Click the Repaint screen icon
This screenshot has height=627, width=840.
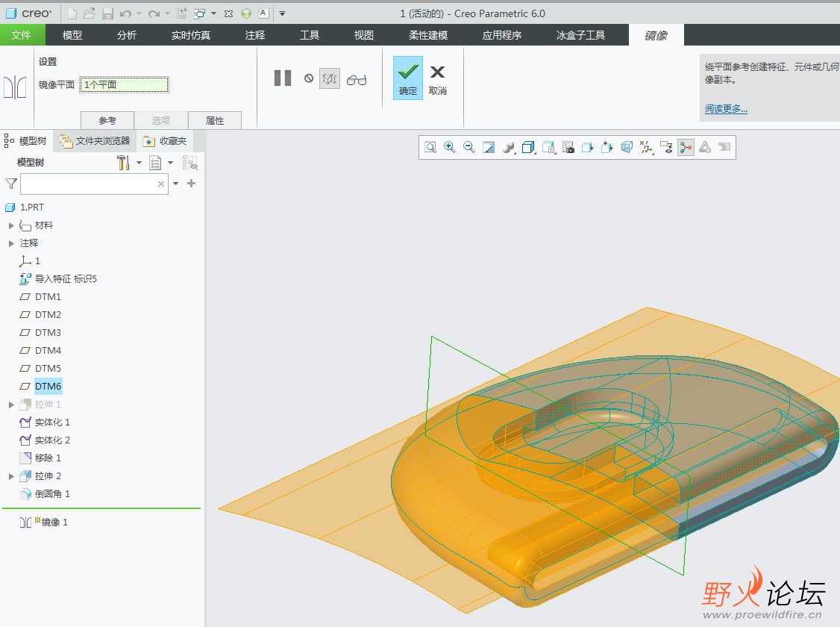click(x=489, y=147)
